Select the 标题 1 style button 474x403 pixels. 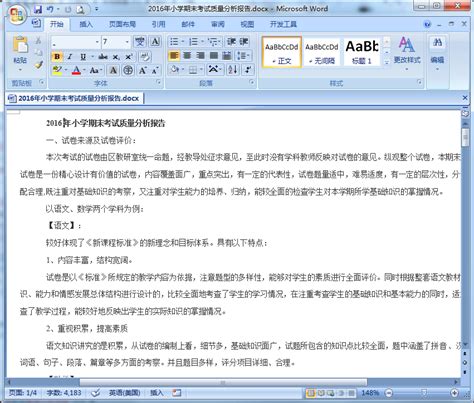pyautogui.click(x=362, y=52)
